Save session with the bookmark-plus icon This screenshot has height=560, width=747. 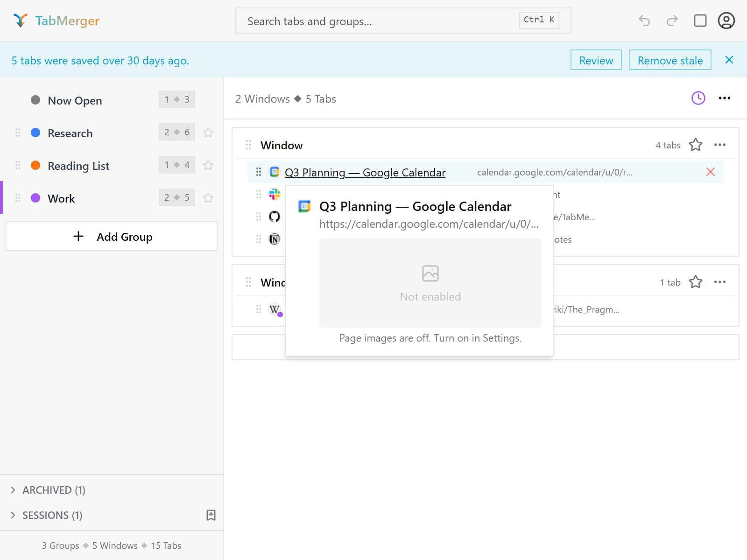pyautogui.click(x=211, y=515)
